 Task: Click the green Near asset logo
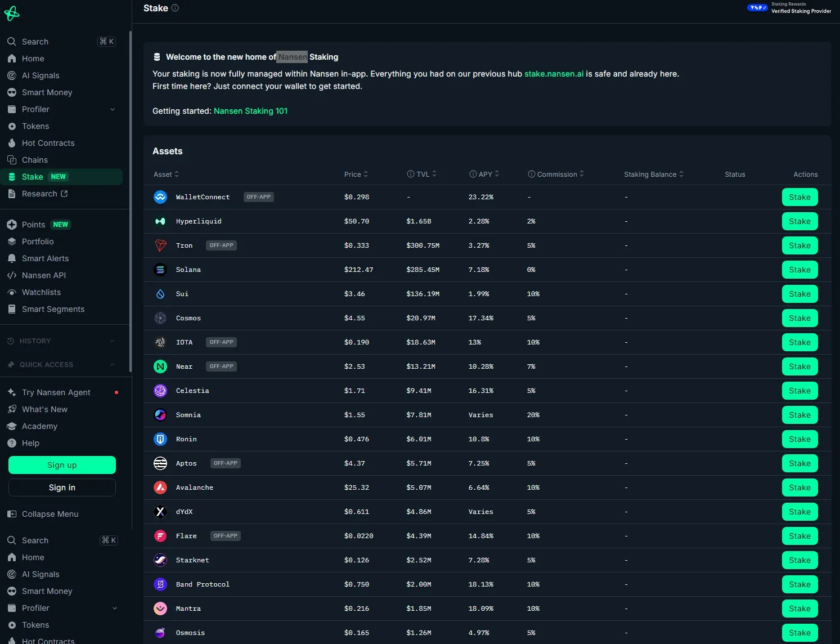[x=160, y=366]
